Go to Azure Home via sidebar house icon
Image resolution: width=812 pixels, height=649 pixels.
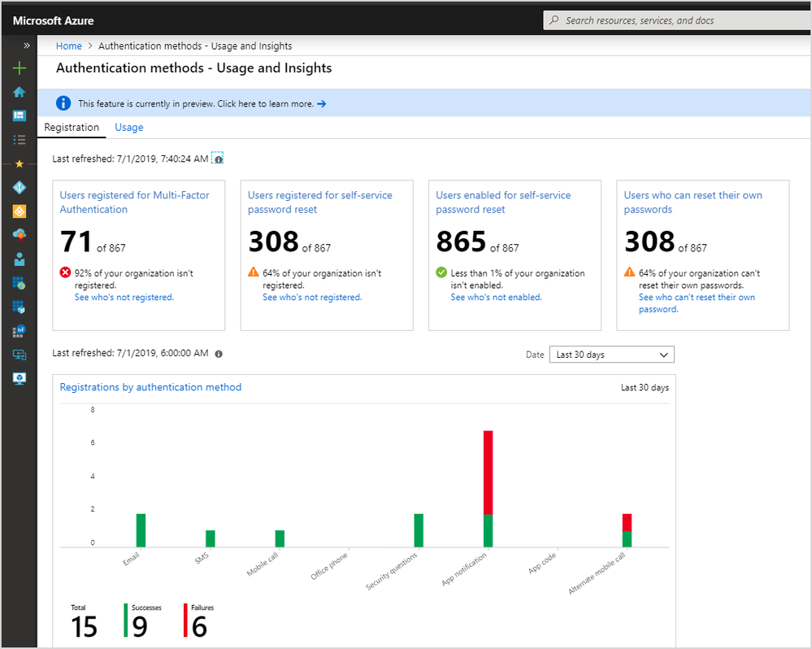point(20,92)
